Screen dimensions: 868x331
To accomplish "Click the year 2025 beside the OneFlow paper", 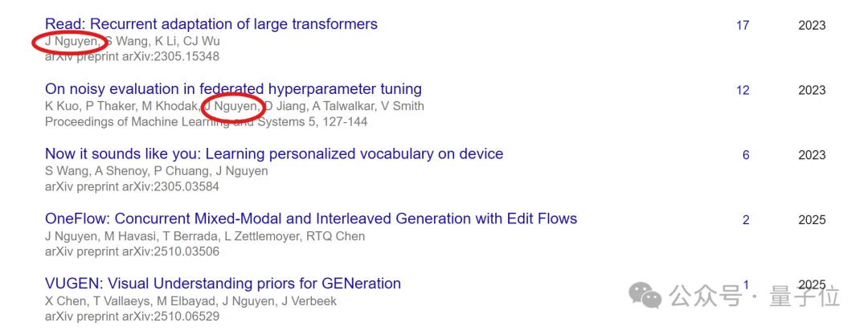I will 812,220.
